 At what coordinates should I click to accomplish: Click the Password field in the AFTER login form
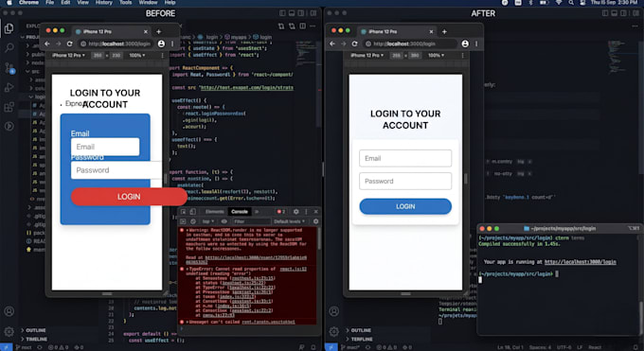click(x=405, y=181)
